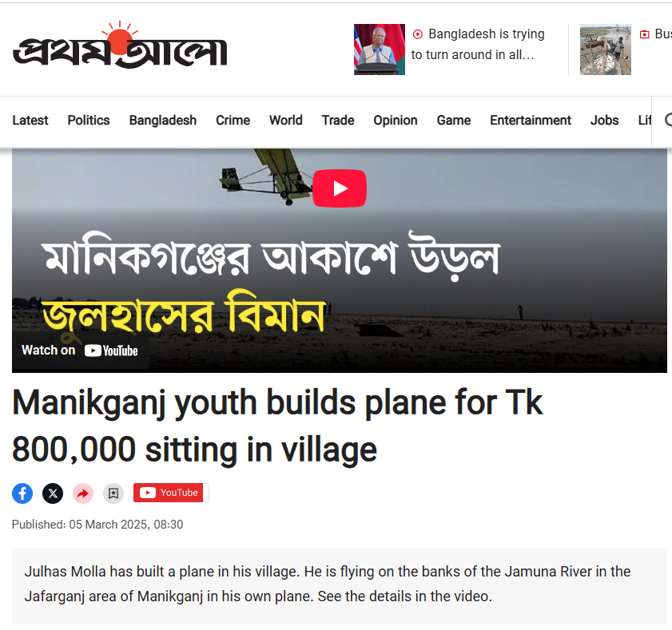The image size is (672, 630).
Task: Go to Politics section
Action: pyautogui.click(x=89, y=121)
